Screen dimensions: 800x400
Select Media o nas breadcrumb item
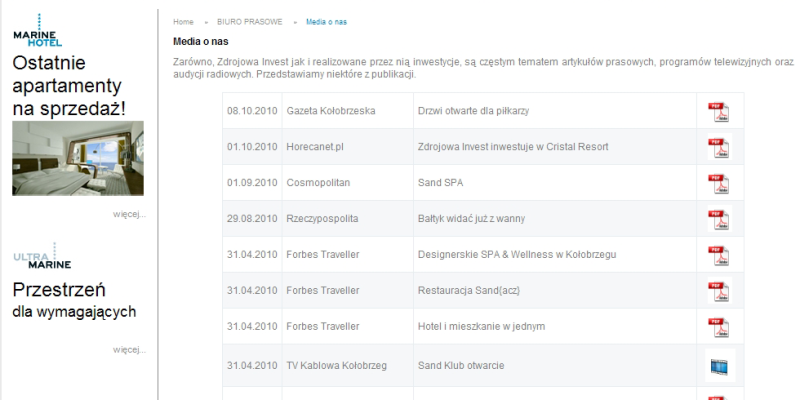(327, 21)
